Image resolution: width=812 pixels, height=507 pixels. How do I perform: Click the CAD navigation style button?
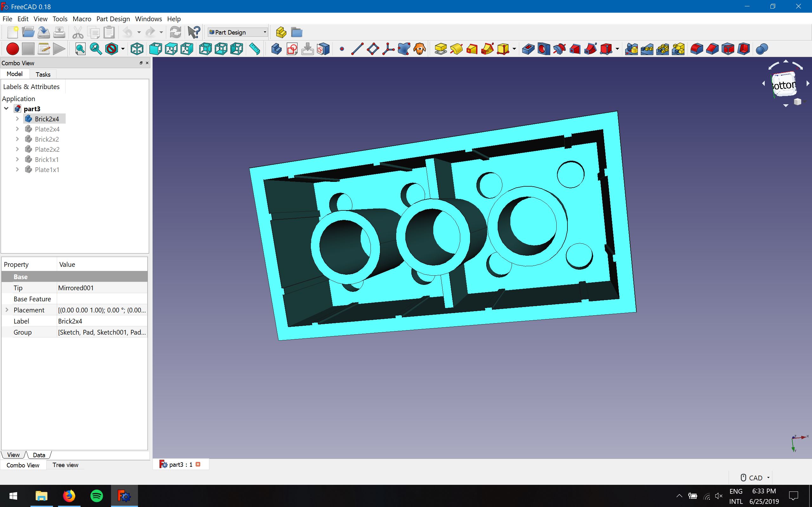(x=755, y=478)
